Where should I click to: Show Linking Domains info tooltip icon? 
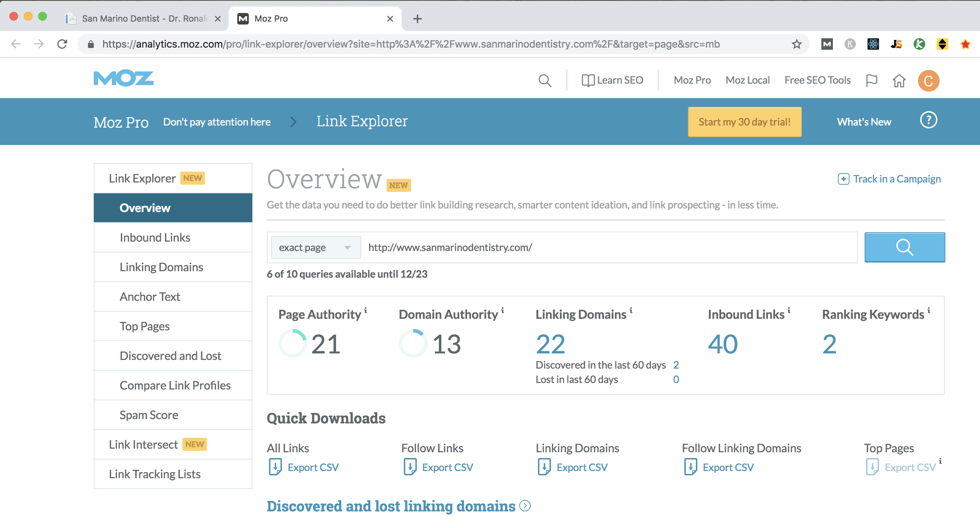(631, 311)
